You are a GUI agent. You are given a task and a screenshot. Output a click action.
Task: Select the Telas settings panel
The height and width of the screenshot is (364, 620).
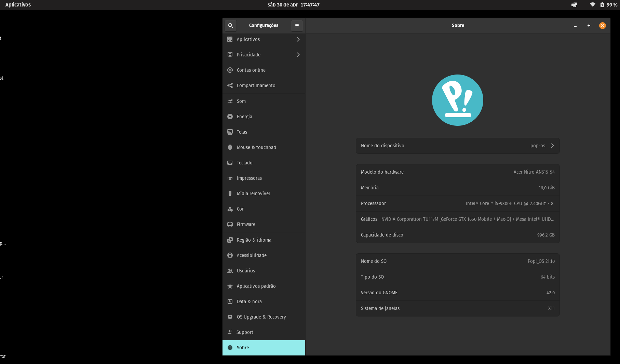click(x=264, y=132)
